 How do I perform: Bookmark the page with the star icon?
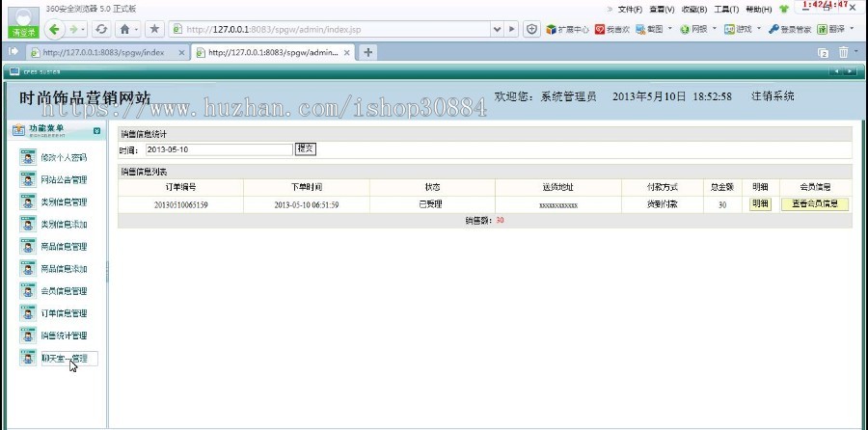coord(154,29)
